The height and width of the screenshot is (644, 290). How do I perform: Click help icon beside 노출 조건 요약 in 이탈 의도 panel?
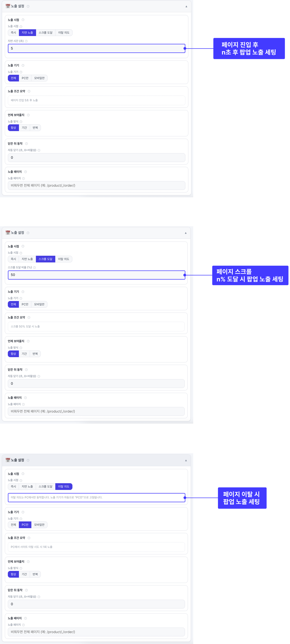tap(29, 538)
